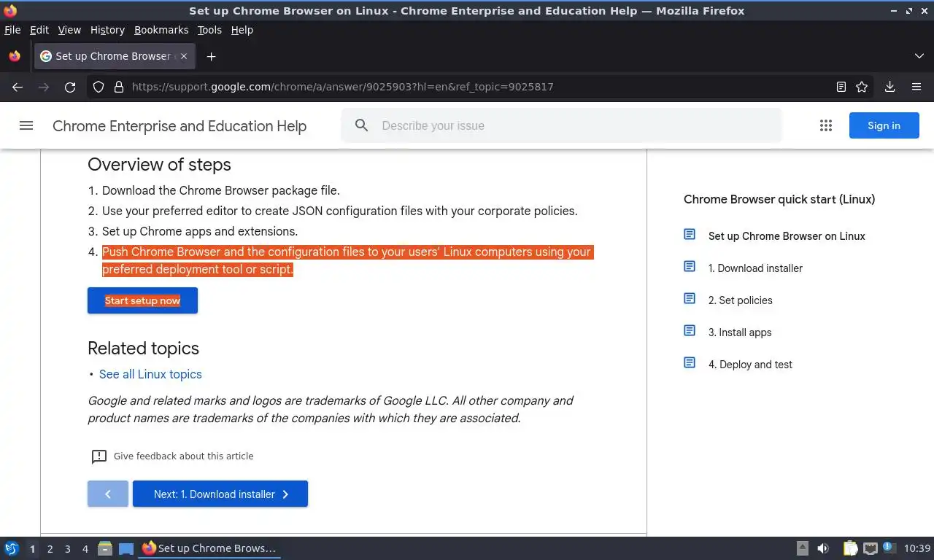Click the show desktop taskbar icon
The image size is (934, 560).
[x=126, y=548]
